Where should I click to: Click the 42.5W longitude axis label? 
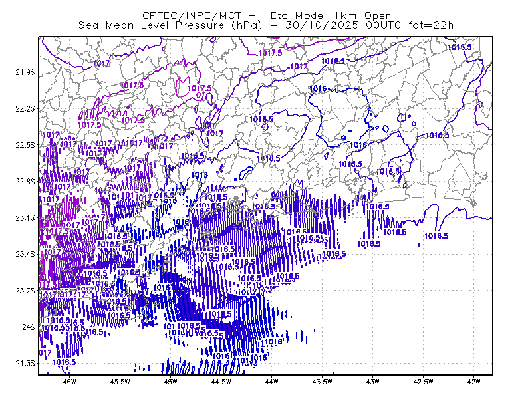click(424, 382)
